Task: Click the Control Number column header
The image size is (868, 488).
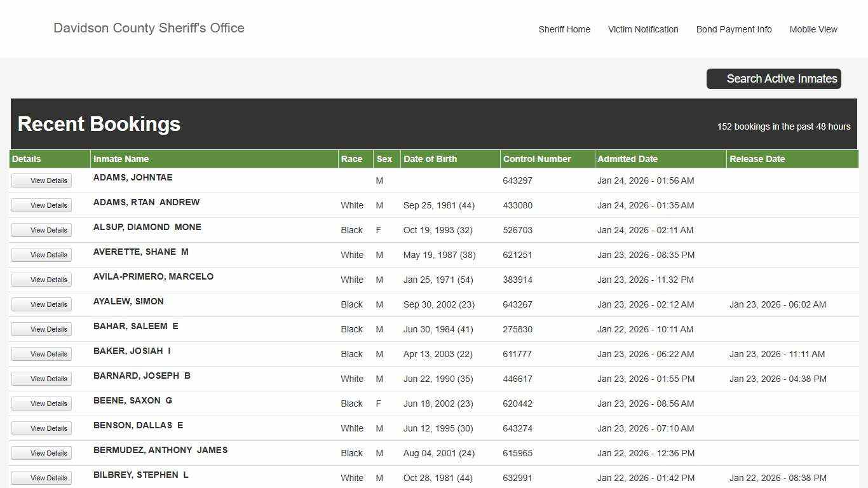Action: (537, 159)
